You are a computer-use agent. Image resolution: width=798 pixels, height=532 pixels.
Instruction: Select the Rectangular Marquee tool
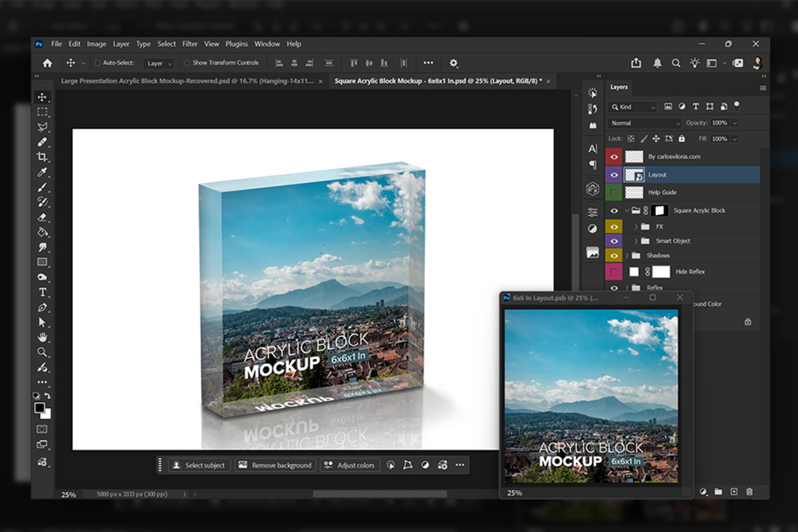click(x=43, y=112)
